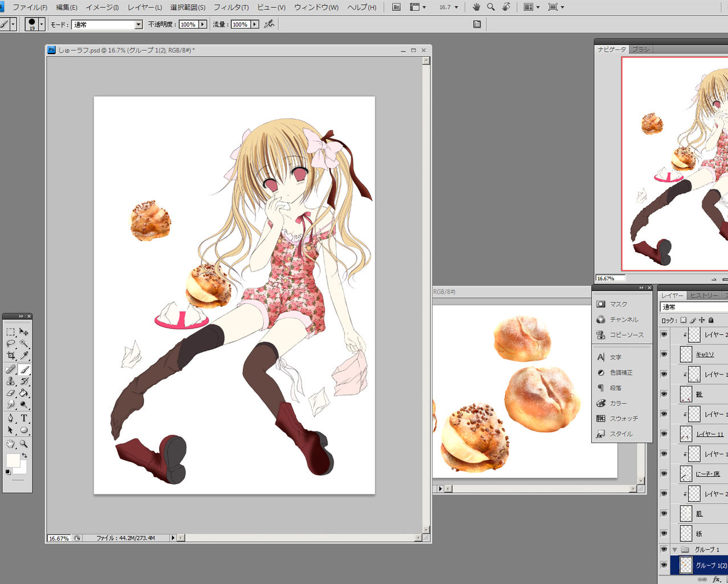Open the layer blend mode dropdown
Image resolution: width=728 pixels, height=584 pixels.
coord(694,307)
